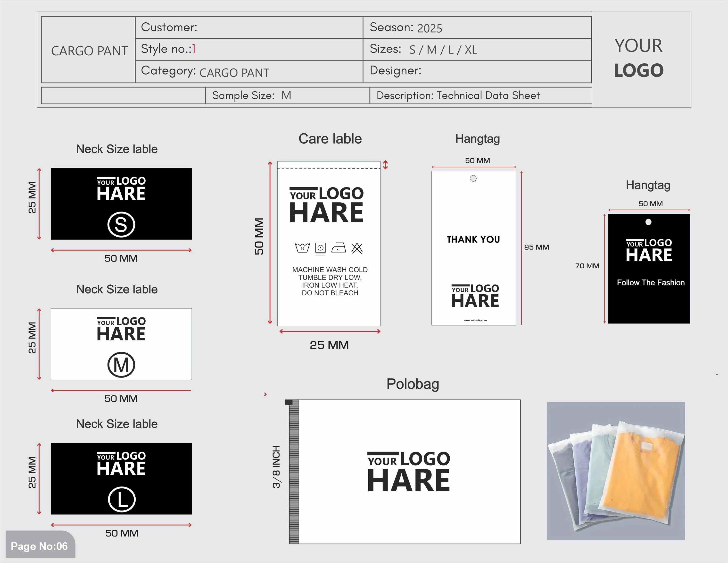Select the do-not-bleach crossed triangle symbol
The image size is (728, 563).
357,248
